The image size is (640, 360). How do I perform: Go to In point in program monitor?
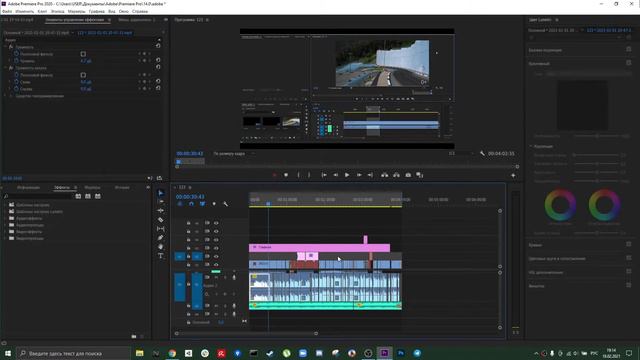[x=324, y=175]
